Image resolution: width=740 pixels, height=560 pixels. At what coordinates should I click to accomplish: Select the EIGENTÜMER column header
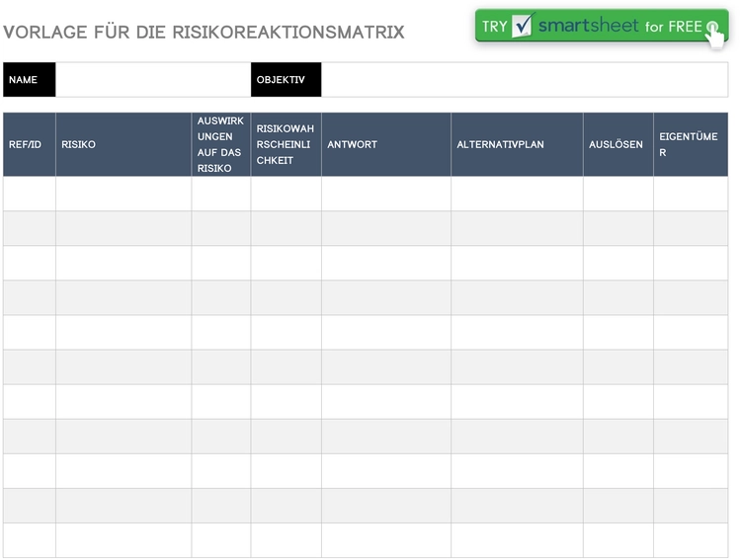(x=691, y=144)
